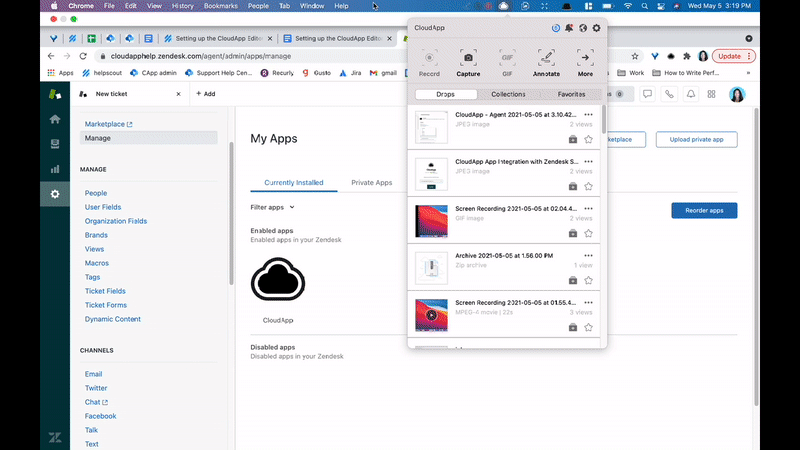This screenshot has height=450, width=800.
Task: Star the Archive 2021-05-05 drop
Action: click(x=588, y=280)
